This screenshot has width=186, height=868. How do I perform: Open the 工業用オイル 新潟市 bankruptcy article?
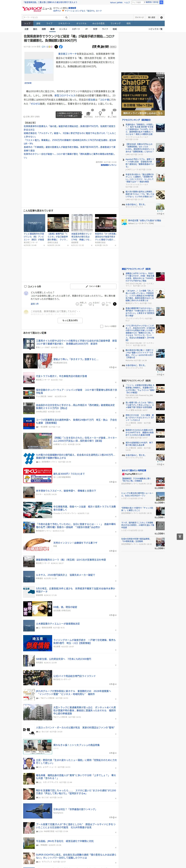76,342
